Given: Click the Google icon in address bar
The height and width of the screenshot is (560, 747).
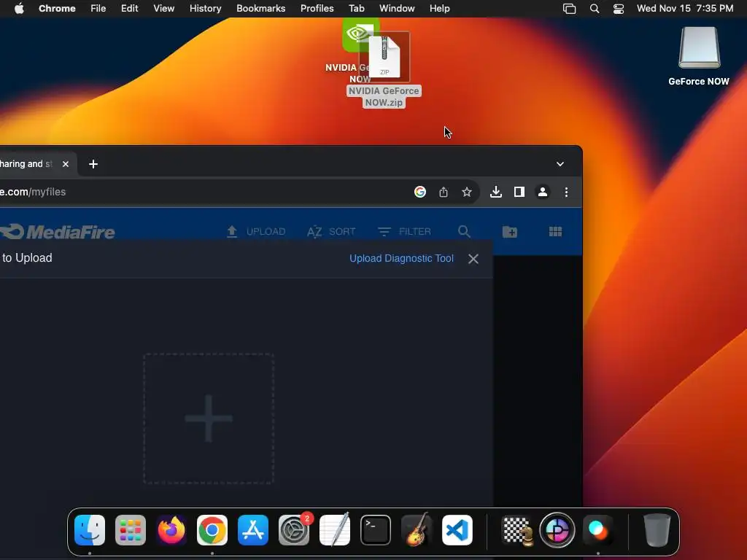Looking at the screenshot, I should click(419, 192).
